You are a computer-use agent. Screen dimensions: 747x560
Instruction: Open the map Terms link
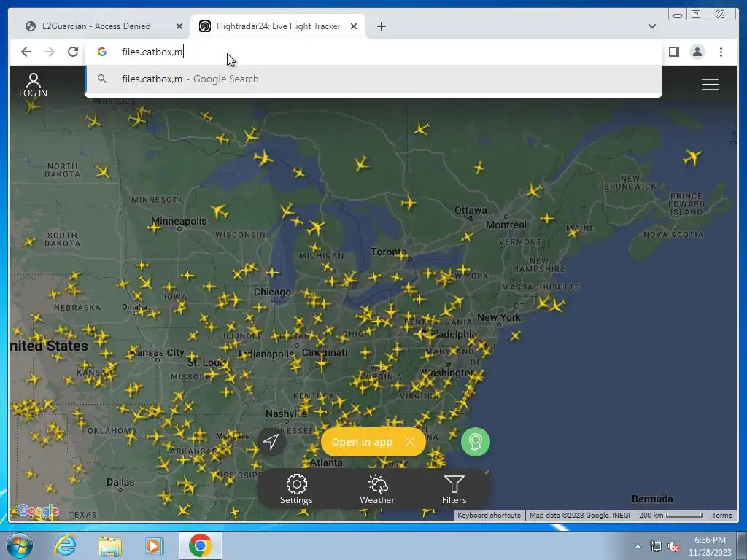click(x=721, y=516)
